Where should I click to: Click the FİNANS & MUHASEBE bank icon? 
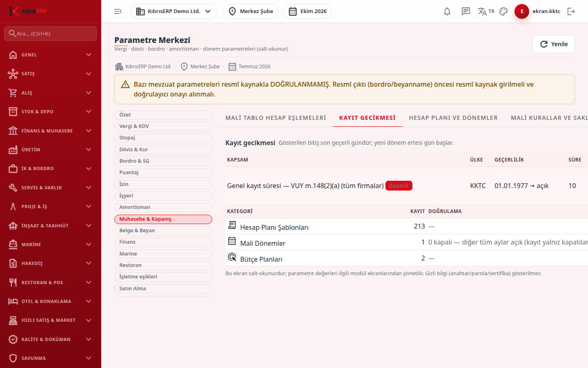(13, 131)
